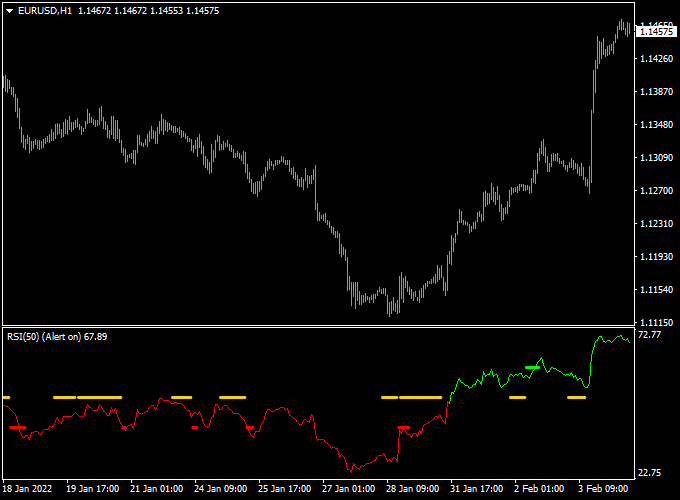
Task: Click the 27 Jan 01:00 time label
Action: pyautogui.click(x=349, y=489)
